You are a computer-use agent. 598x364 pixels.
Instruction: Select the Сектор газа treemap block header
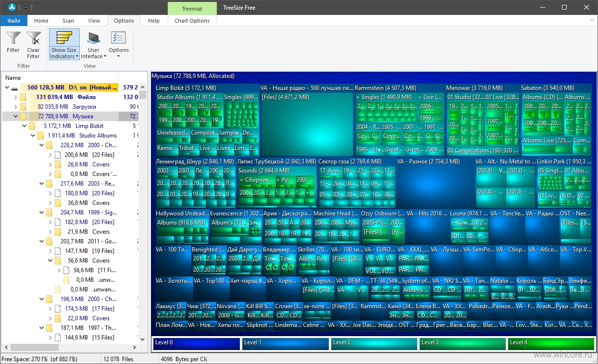(x=357, y=162)
